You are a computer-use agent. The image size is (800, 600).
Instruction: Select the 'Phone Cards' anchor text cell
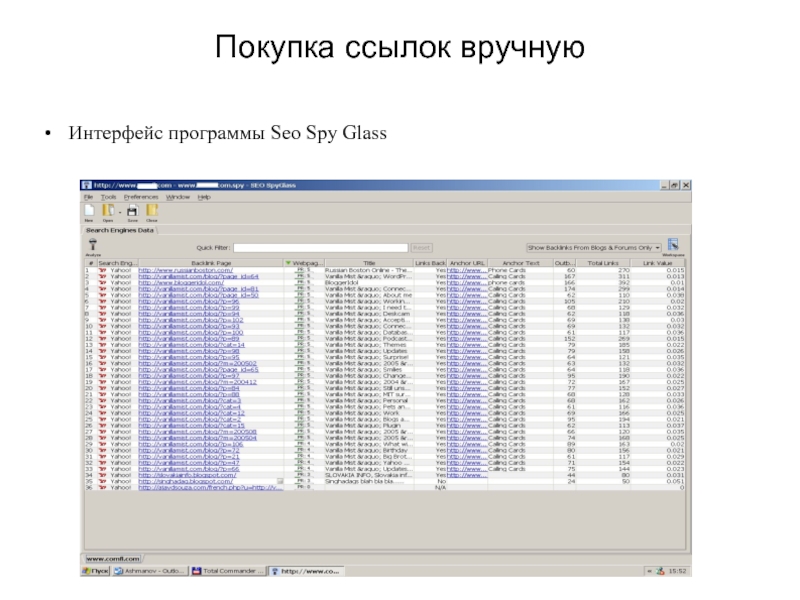coord(520,270)
